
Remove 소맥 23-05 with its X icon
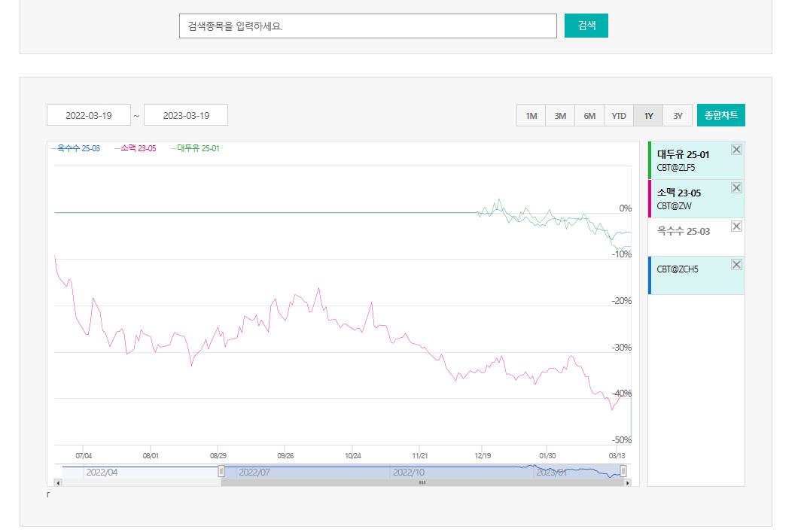click(736, 187)
